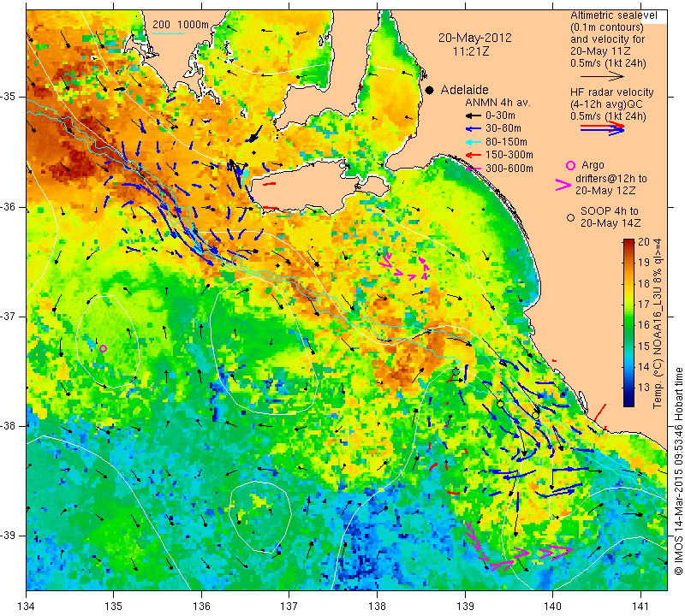The height and width of the screenshot is (616, 685).
Task: Click the dark red top of temperature colorbar
Action: pyautogui.click(x=628, y=243)
